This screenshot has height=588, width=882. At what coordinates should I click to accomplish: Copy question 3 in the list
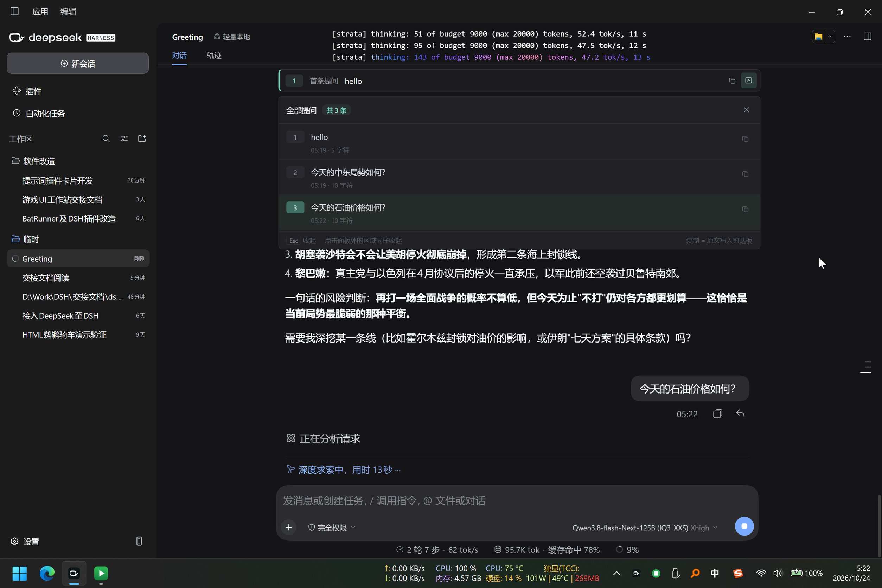coord(745,210)
